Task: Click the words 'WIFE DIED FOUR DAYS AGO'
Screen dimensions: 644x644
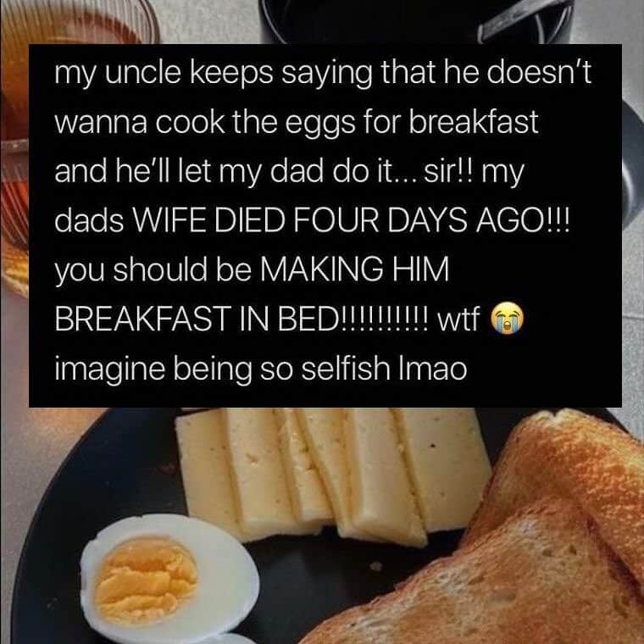Action: pyautogui.click(x=350, y=220)
